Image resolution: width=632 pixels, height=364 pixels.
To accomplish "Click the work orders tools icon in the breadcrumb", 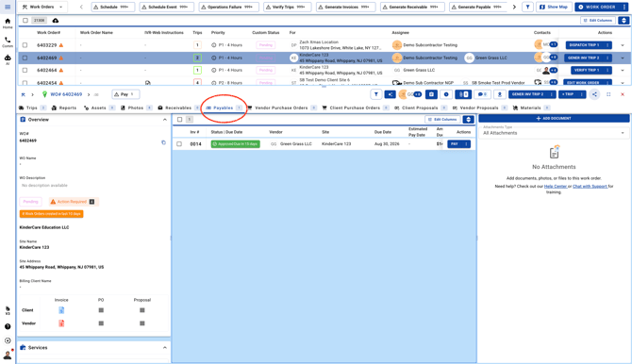I will coord(23,94).
